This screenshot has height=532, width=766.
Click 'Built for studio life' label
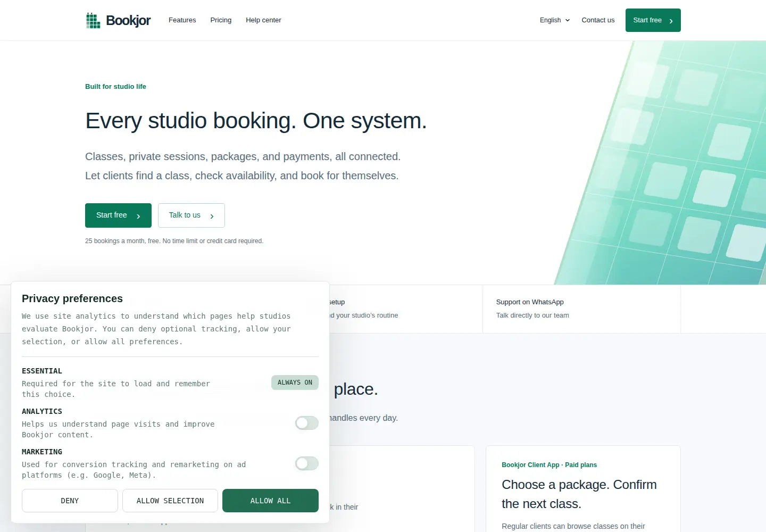click(115, 87)
